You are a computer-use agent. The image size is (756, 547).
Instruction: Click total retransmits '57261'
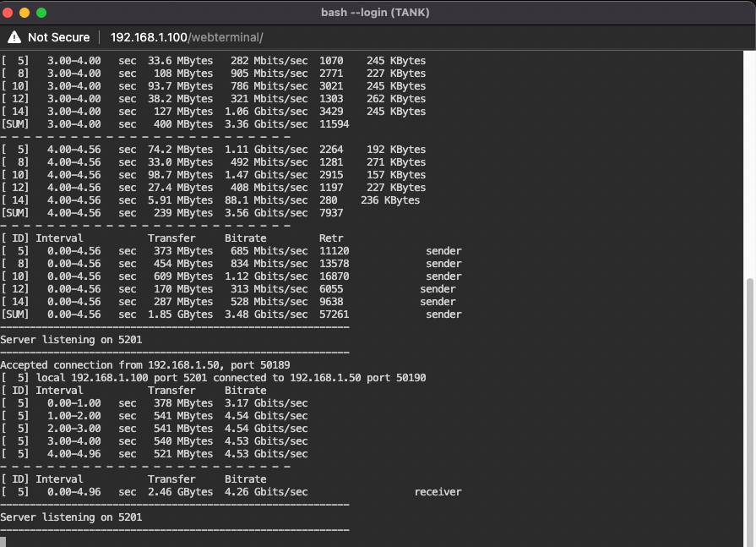[x=334, y=315]
